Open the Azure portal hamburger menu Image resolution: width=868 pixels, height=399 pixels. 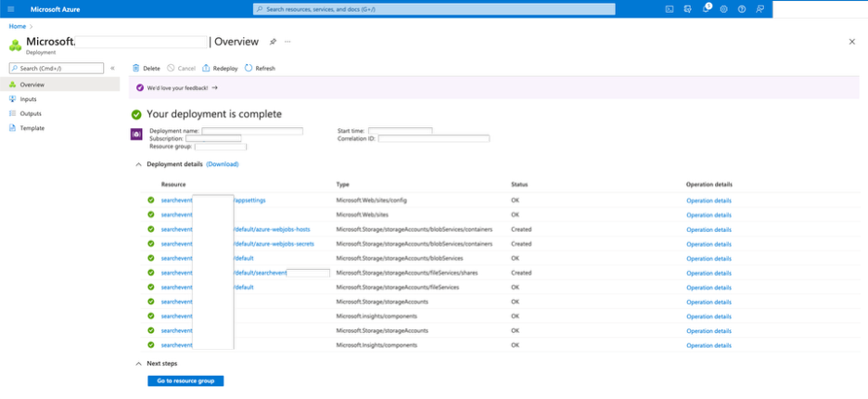coord(11,9)
